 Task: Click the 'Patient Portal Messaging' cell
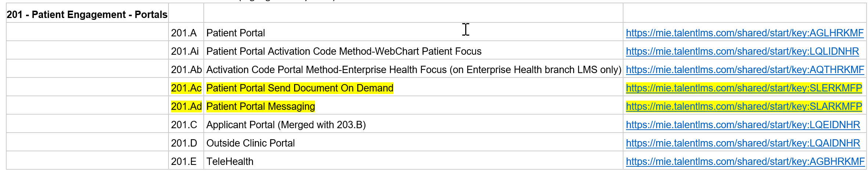click(x=261, y=107)
